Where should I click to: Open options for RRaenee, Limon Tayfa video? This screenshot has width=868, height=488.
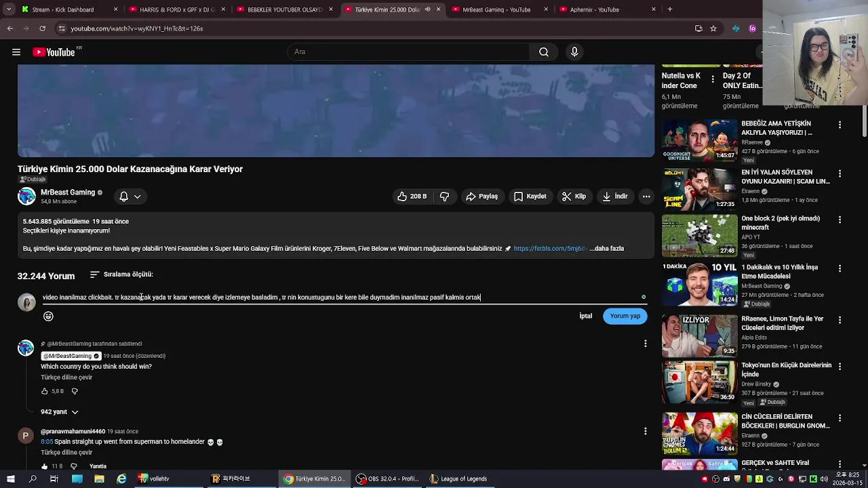click(x=840, y=320)
